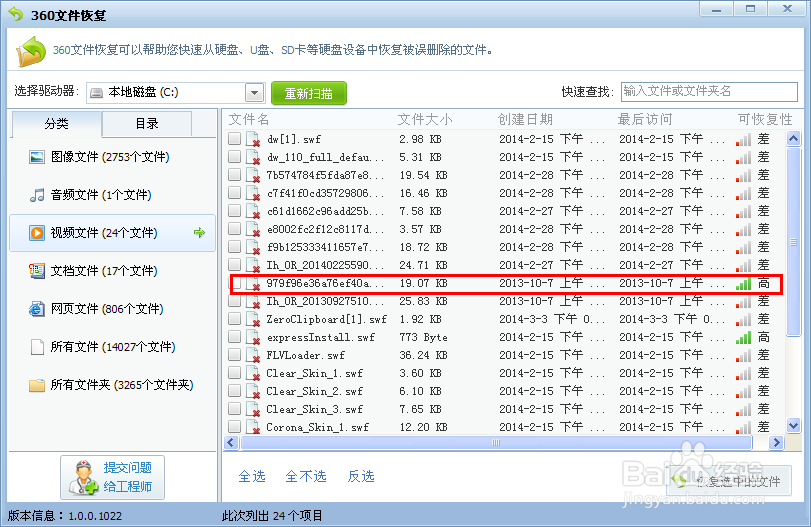Screen dimensions: 811x527
Task: Click the quick search input field
Action: point(709,92)
